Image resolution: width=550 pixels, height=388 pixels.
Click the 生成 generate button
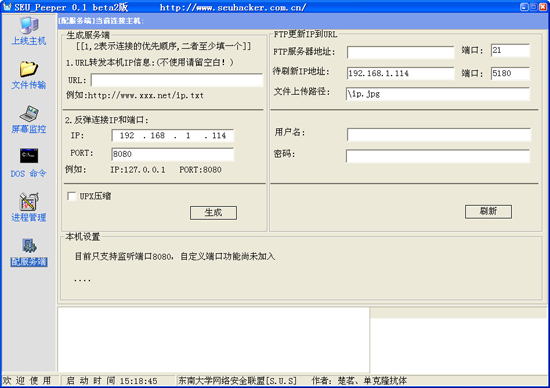213,213
